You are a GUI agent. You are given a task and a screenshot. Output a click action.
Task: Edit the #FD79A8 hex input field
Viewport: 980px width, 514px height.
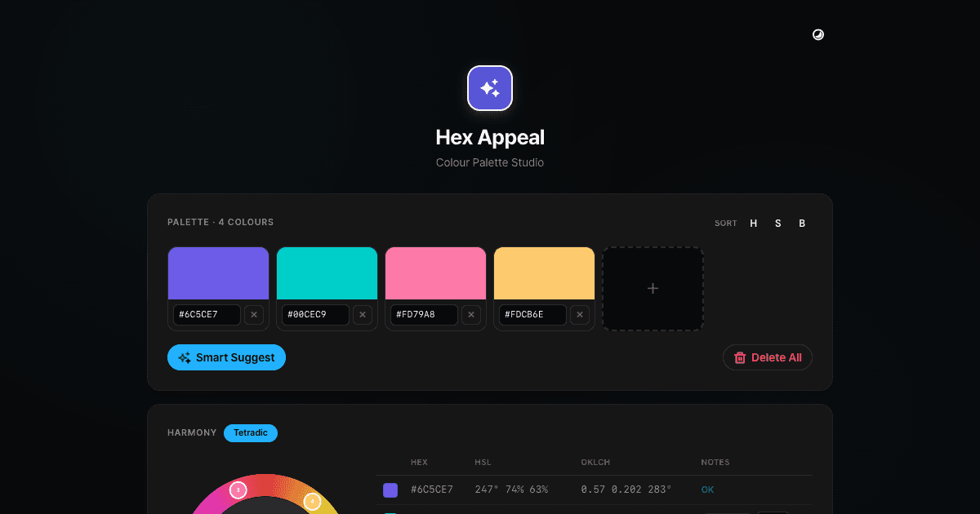coord(424,315)
